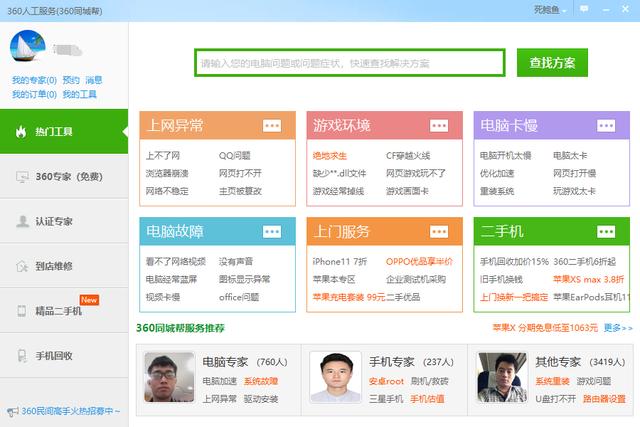The image size is (640, 427).
Task: Expand more options in 上网异常 card
Action: (x=272, y=125)
